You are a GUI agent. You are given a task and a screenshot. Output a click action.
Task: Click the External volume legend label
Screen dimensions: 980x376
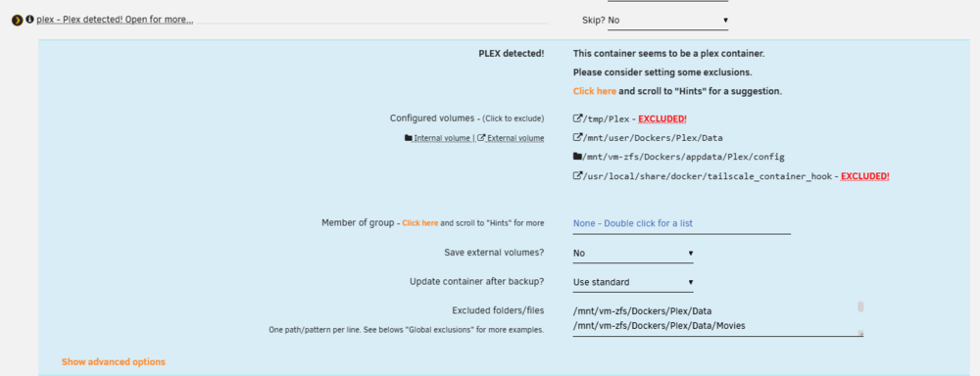coord(515,138)
